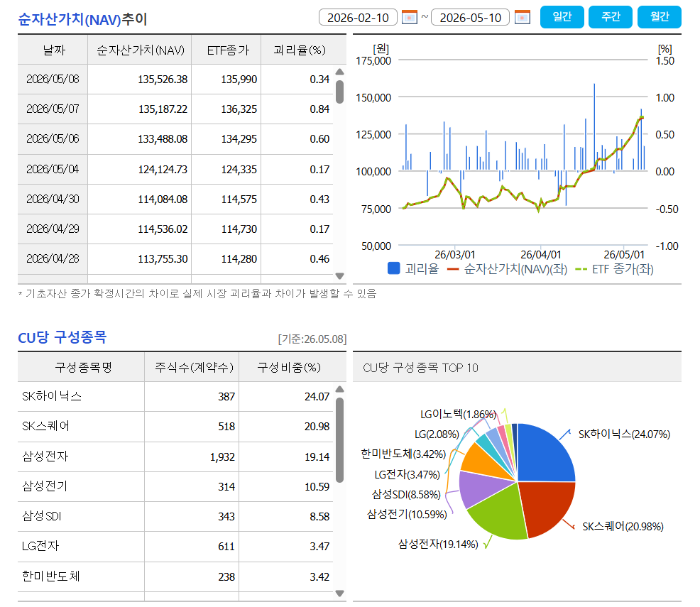This screenshot has width=700, height=607.
Task: Click the ETF종가 column header
Action: [x=226, y=50]
